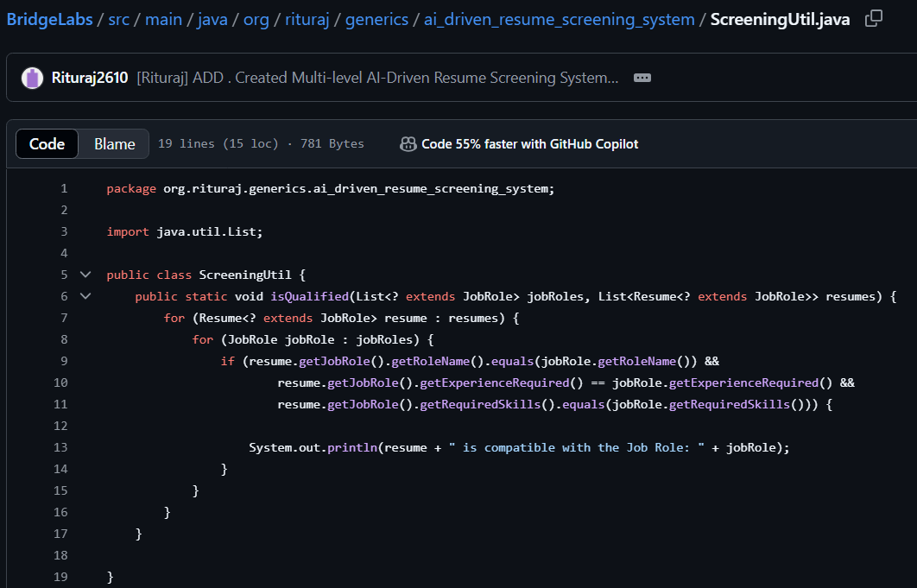Click the println call on line 13
917x588 pixels.
click(352, 447)
